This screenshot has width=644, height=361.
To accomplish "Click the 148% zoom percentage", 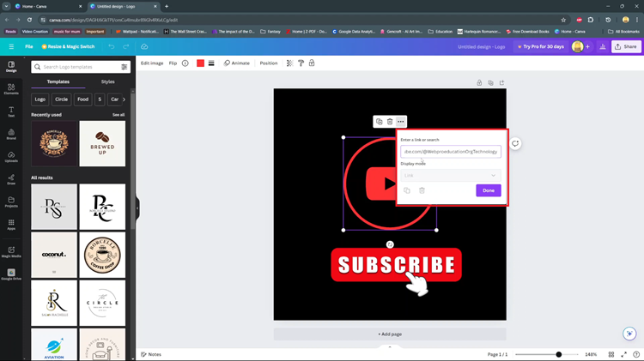I will 591,354.
